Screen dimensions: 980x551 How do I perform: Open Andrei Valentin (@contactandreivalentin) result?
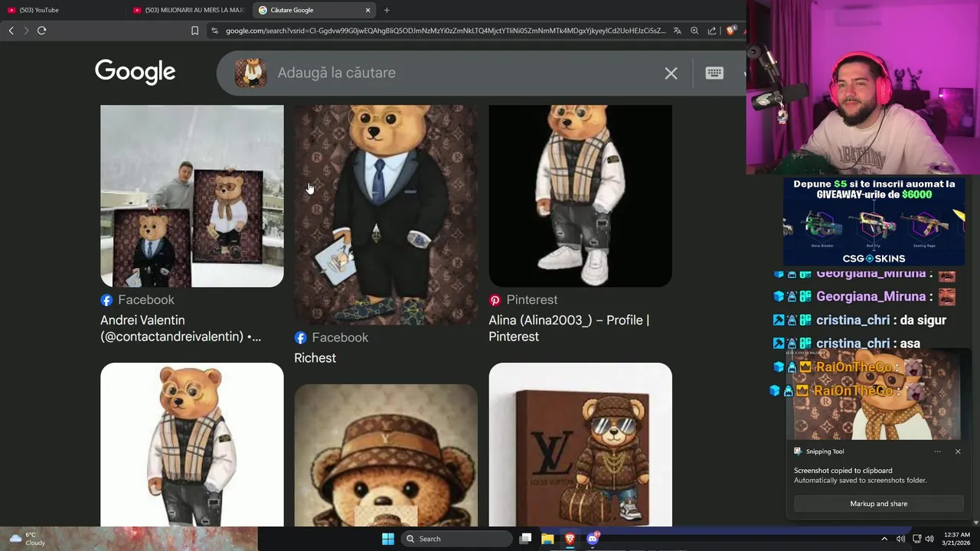[x=181, y=328]
